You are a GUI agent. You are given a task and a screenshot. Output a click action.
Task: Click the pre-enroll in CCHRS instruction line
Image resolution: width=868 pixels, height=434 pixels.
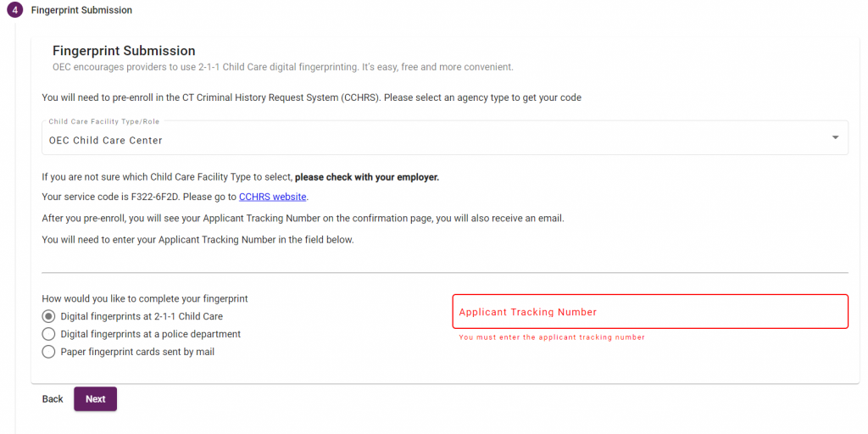tap(312, 98)
